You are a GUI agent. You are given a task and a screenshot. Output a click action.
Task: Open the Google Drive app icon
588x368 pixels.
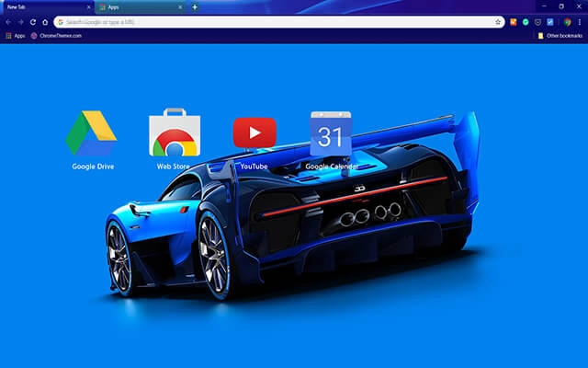(91, 132)
